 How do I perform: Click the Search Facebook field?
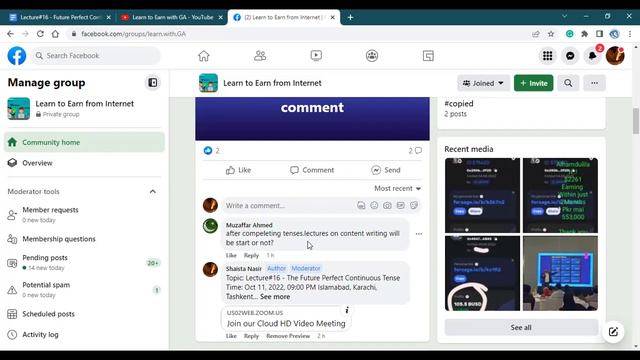pos(96,56)
